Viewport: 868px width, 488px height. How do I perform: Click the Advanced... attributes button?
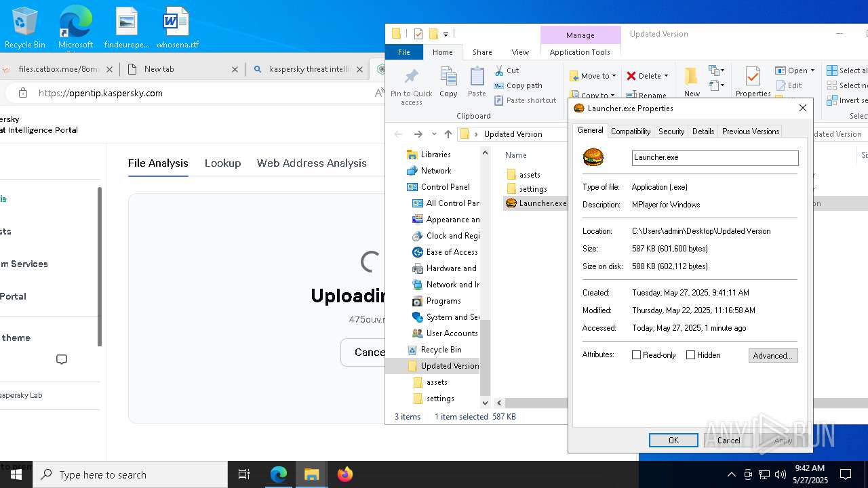pos(773,356)
